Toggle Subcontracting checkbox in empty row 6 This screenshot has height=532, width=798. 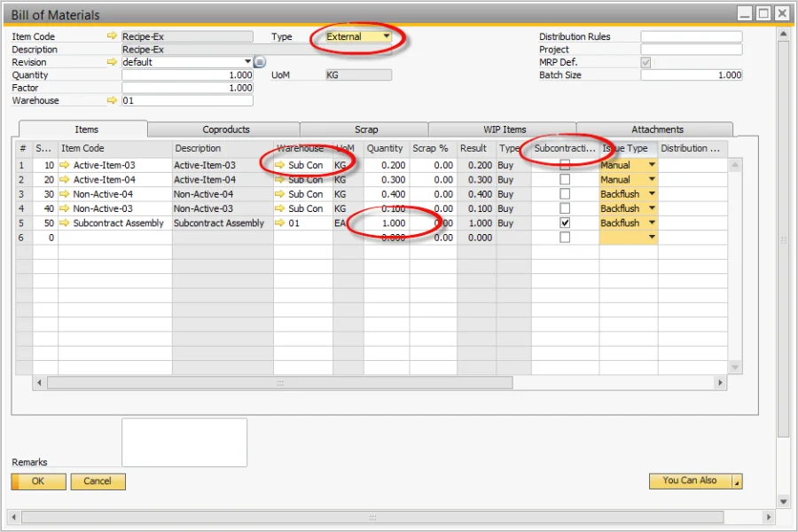pos(565,238)
